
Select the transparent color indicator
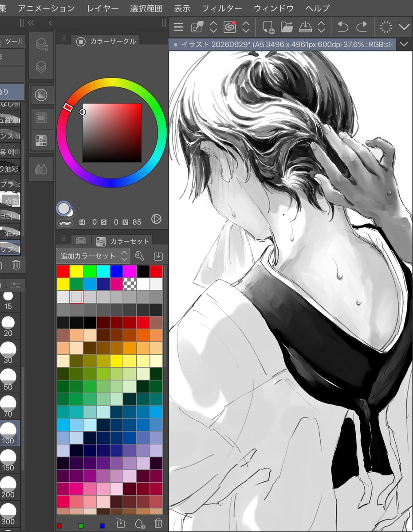coord(65,223)
